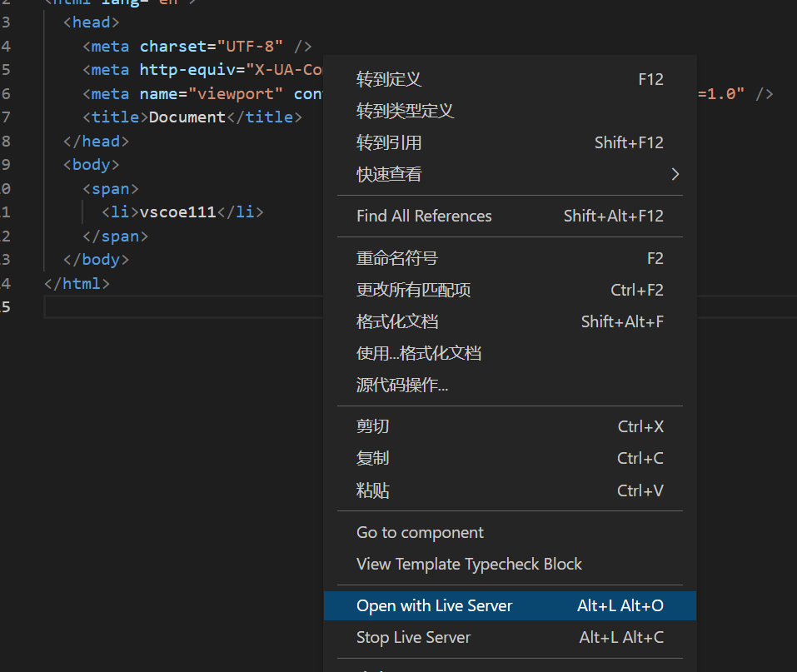This screenshot has height=672, width=797.
Task: Select Go to component entry
Action: click(420, 532)
